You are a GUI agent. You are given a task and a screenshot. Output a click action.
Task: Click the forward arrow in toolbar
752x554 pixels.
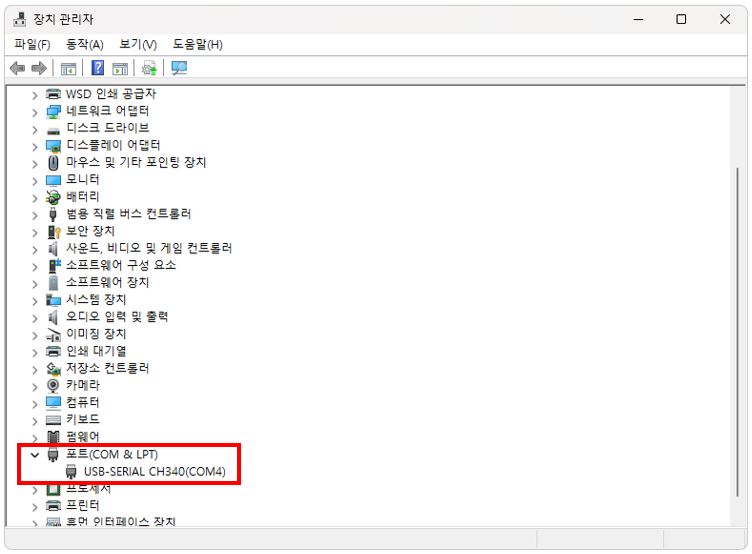(39, 68)
